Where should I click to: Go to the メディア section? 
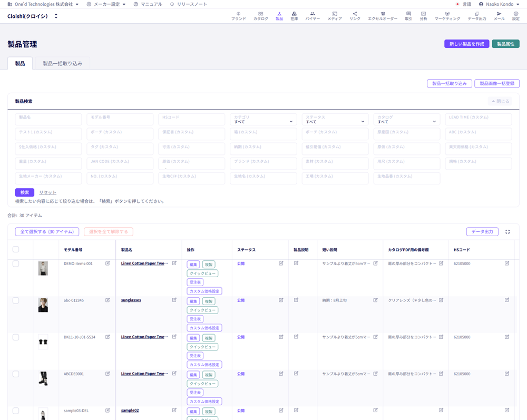click(x=335, y=16)
